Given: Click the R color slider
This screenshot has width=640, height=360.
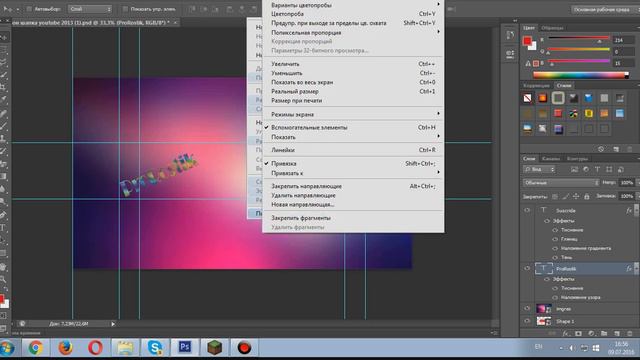Looking at the screenshot, I should coord(578,39).
